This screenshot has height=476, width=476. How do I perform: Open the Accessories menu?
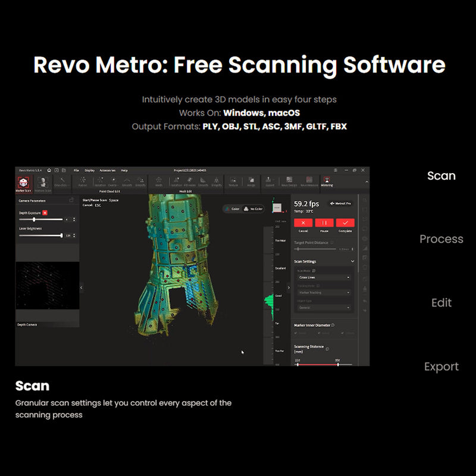pos(108,170)
